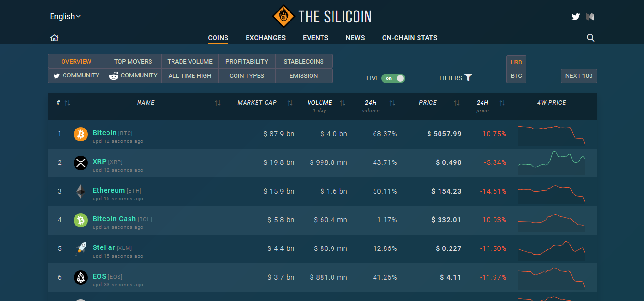Open the Medium icon in header

[590, 17]
